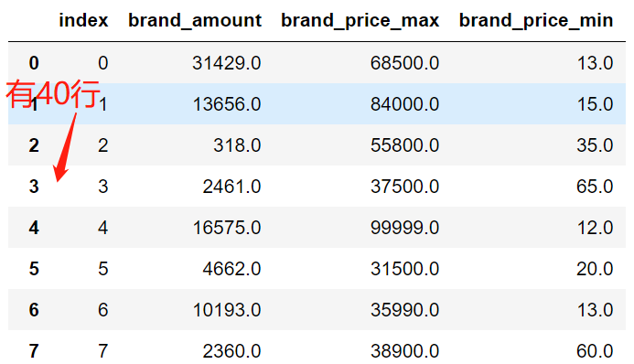The image size is (634, 364).
Task: Click the bold row label 5
Action: [x=34, y=269]
